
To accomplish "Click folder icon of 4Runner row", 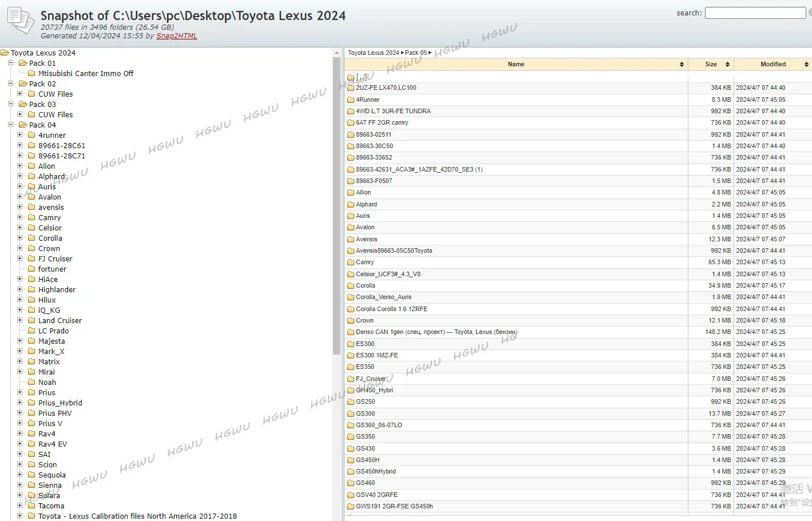I will click(351, 100).
